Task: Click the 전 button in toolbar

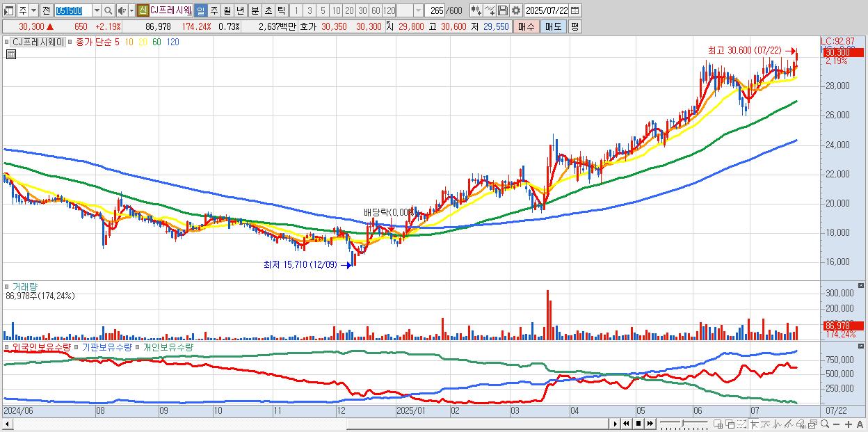Action: [46, 11]
